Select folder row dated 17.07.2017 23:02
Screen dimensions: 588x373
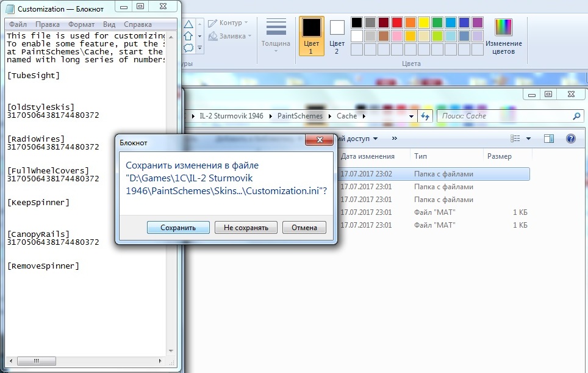tap(434, 174)
